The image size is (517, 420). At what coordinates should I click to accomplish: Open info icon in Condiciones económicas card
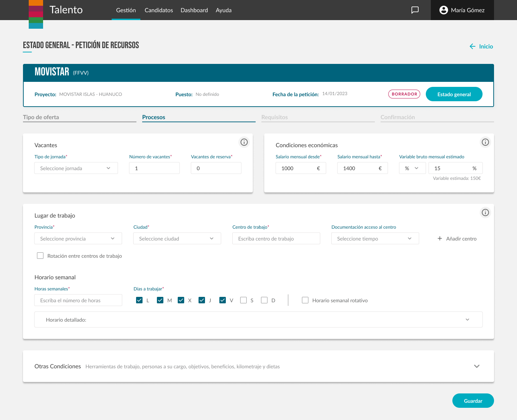[x=485, y=142]
